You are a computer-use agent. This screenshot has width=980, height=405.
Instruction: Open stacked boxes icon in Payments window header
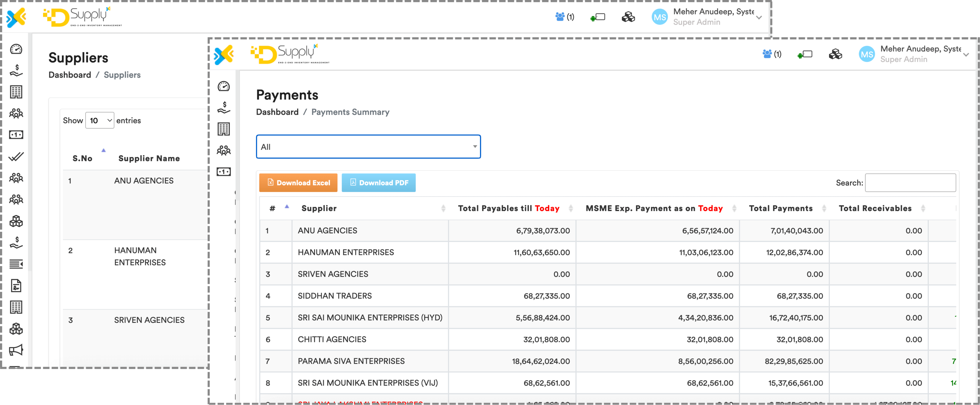click(835, 54)
